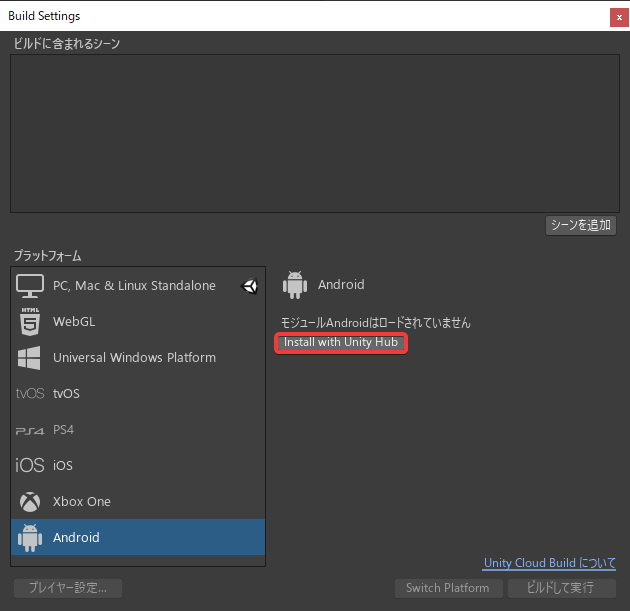
Task: Click the ビルドに含まれるシーン label
Action: [x=67, y=43]
